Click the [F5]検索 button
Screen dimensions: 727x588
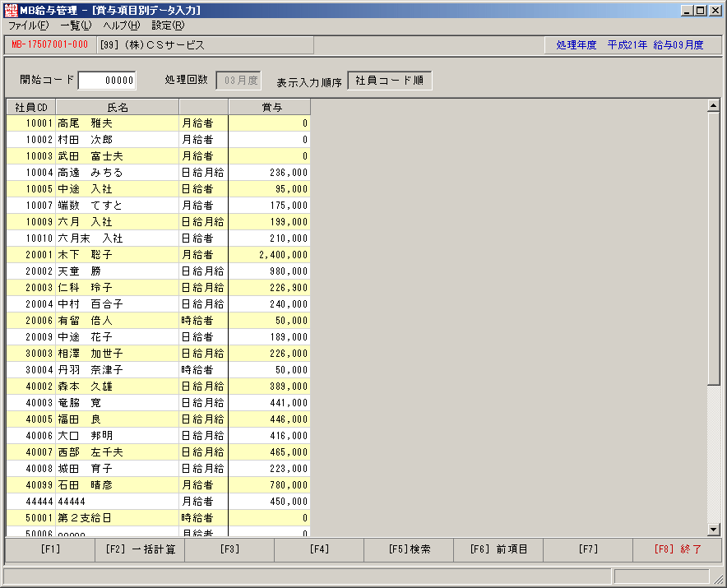point(409,549)
